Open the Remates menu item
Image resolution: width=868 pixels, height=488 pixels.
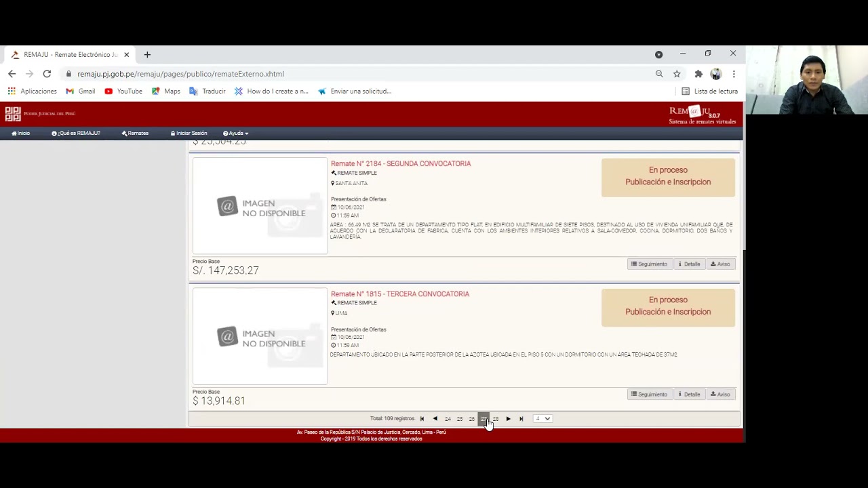135,133
